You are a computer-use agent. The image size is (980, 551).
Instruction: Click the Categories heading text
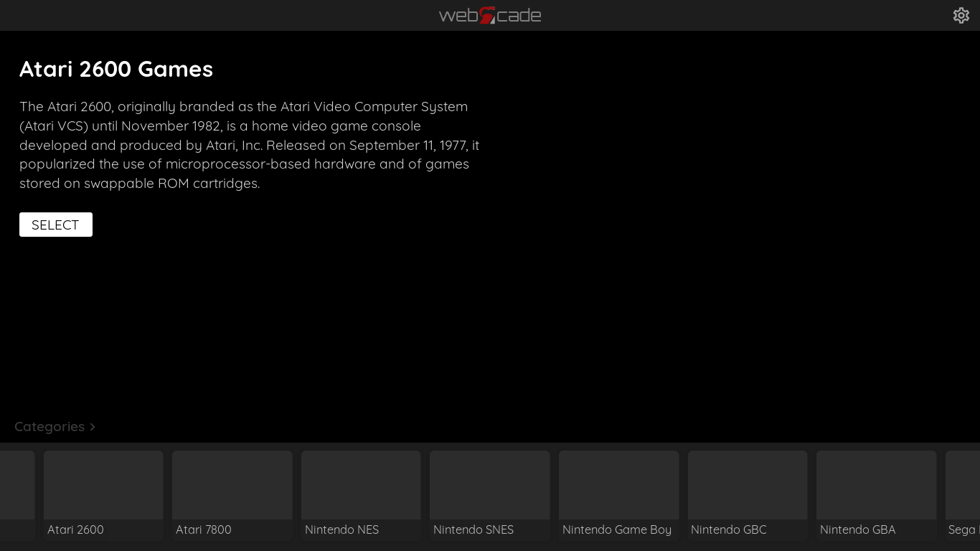(x=50, y=427)
